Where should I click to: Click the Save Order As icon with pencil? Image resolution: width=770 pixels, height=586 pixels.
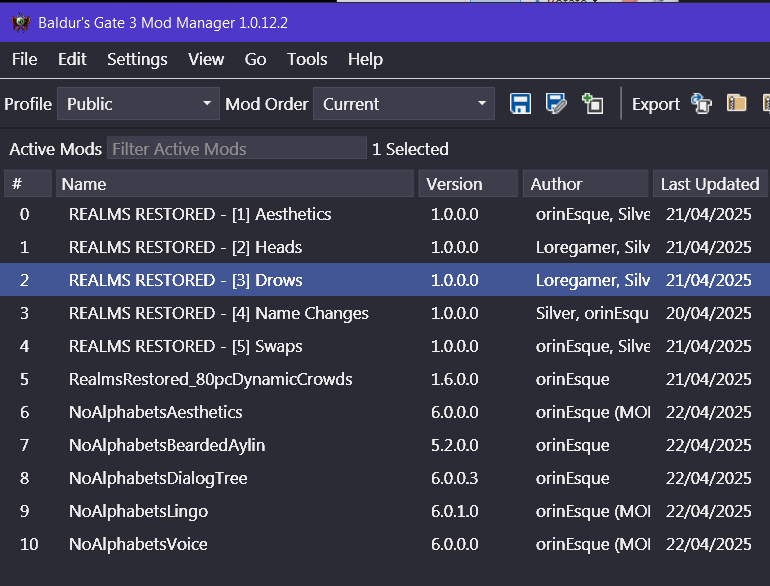point(556,104)
